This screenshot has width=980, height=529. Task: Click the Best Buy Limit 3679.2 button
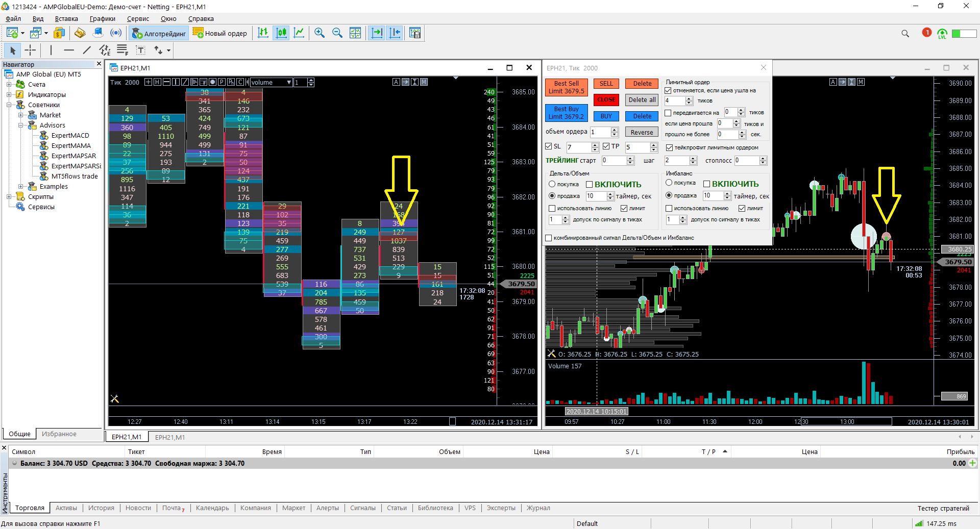[x=567, y=113]
